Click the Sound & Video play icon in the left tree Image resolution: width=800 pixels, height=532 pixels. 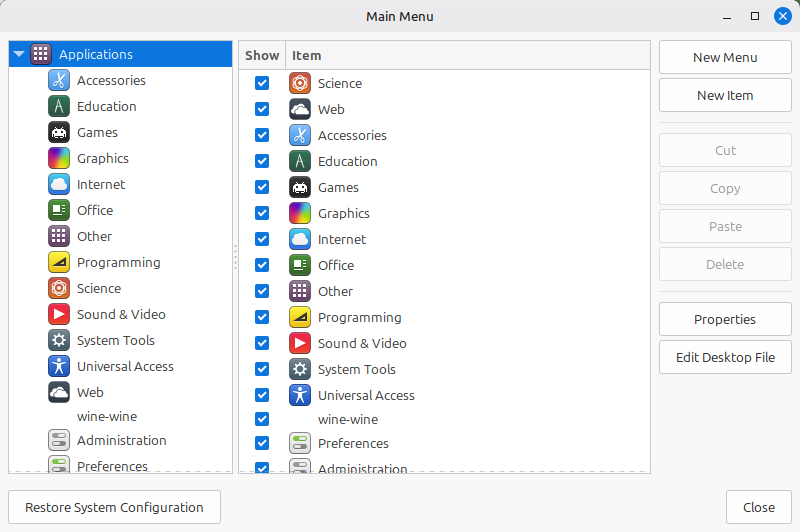pos(59,314)
